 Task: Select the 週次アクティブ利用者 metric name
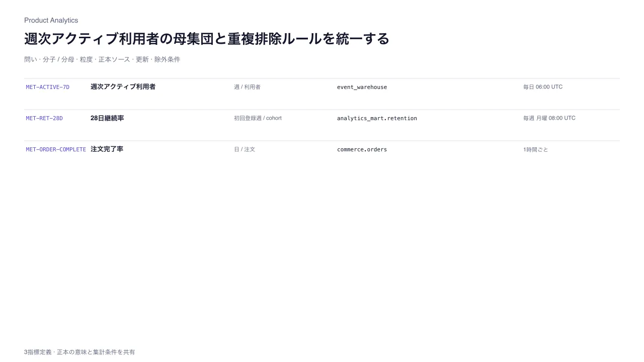click(x=123, y=86)
